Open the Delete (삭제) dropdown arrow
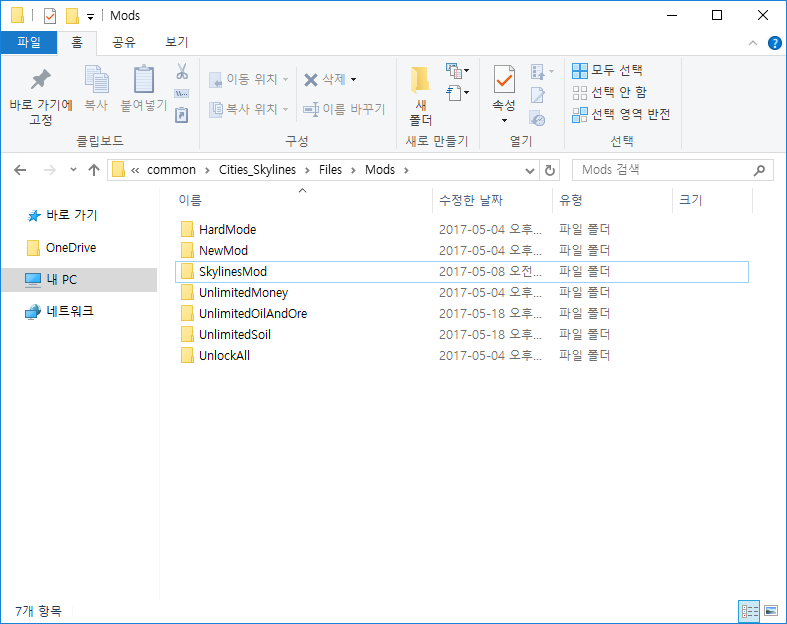Viewport: 787px width, 624px height. pyautogui.click(x=353, y=79)
